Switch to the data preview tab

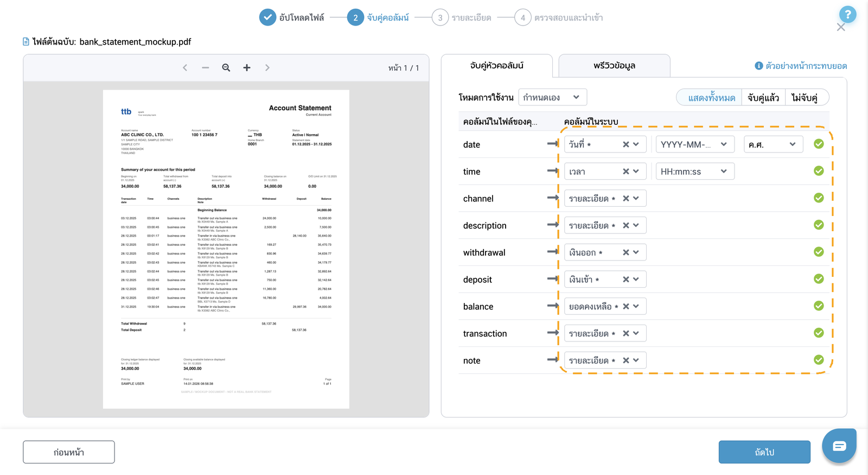click(x=614, y=66)
